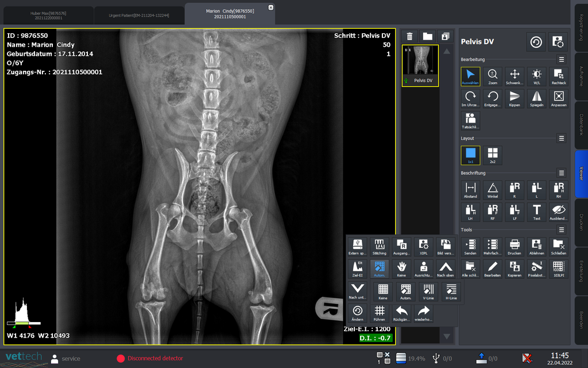Select the V-Linie grid option
Screen dimensions: 588x368
tap(427, 292)
